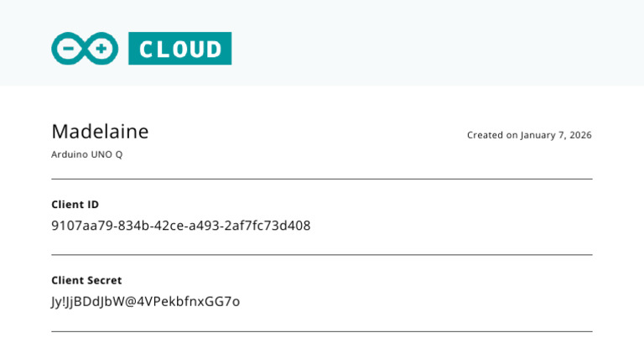Click the plus symbol inside the Arduino logo
The image size is (644, 364).
[x=101, y=49]
